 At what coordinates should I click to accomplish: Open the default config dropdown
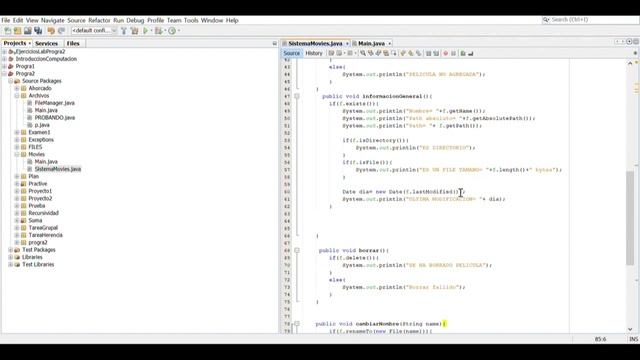(94, 31)
